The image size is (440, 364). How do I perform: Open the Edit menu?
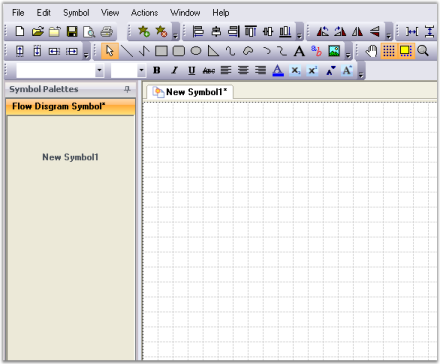[43, 13]
